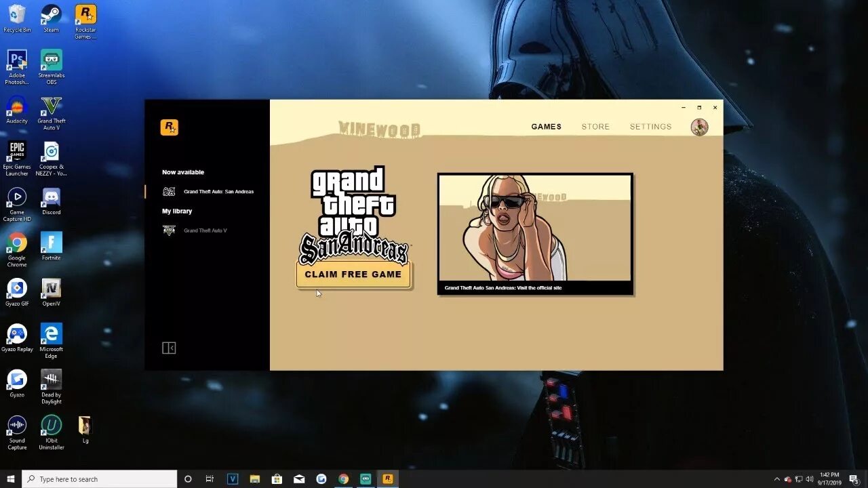Select the Rockstar Games desktop shortcut
This screenshot has width=868, height=488.
pyautogui.click(x=85, y=22)
